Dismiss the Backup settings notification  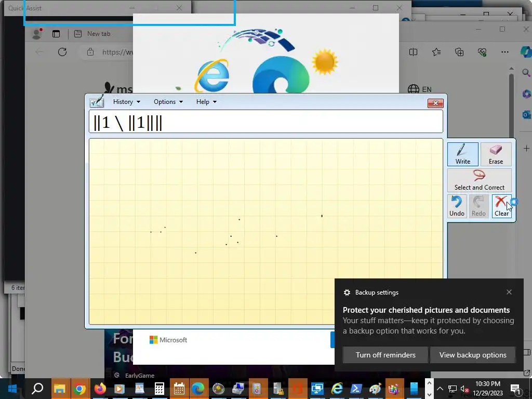point(509,292)
